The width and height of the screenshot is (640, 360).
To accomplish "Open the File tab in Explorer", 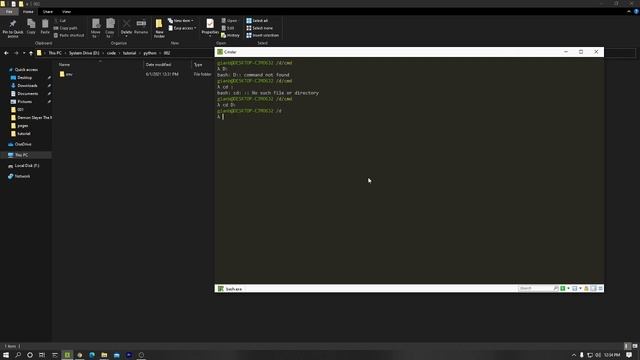I will 9,12.
